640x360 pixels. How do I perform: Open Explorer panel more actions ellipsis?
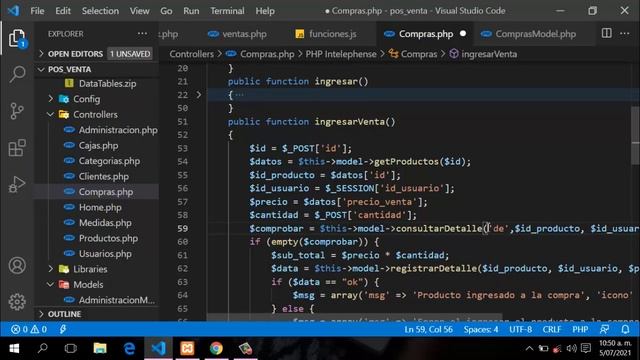coord(142,34)
